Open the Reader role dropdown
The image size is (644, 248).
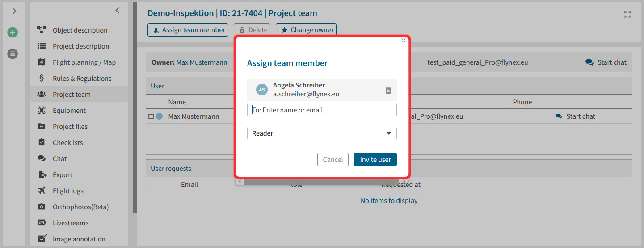point(322,133)
